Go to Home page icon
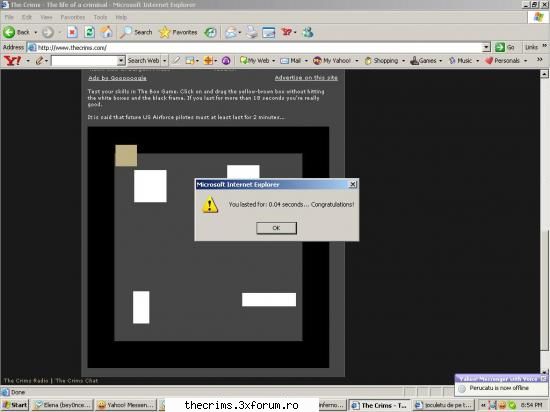Viewport: 550px width, 412px height. pos(107,32)
